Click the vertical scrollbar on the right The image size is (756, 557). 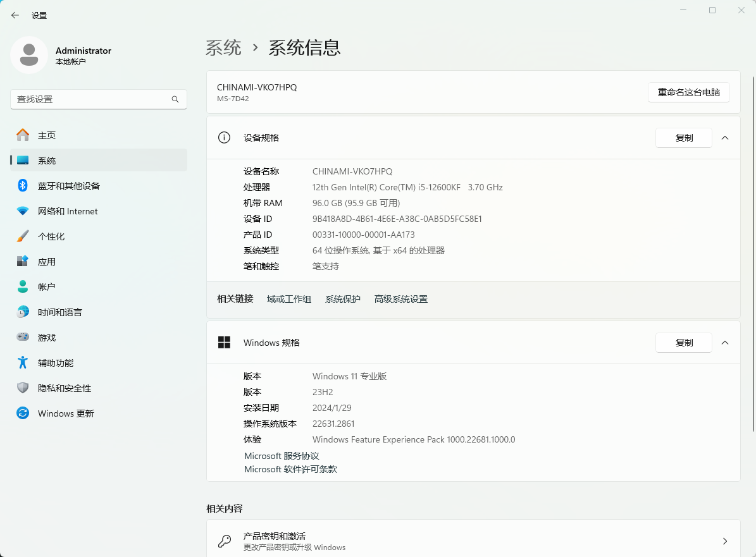[x=753, y=254]
